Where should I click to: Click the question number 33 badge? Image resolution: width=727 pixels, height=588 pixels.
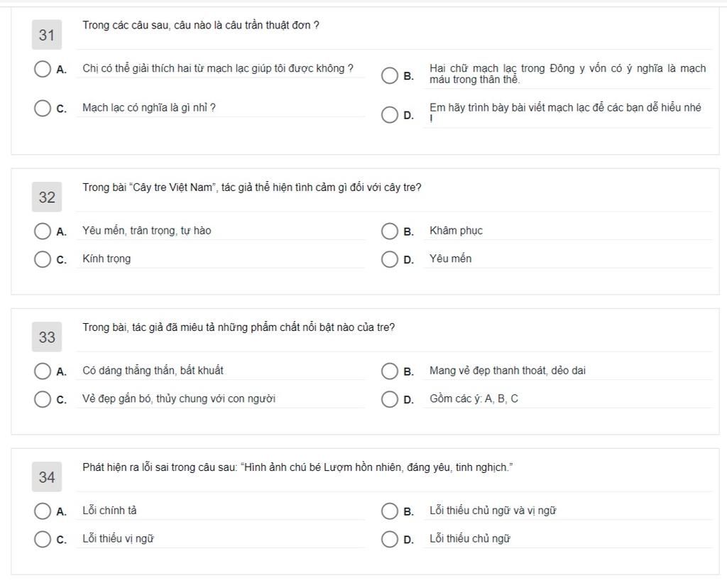[47, 337]
